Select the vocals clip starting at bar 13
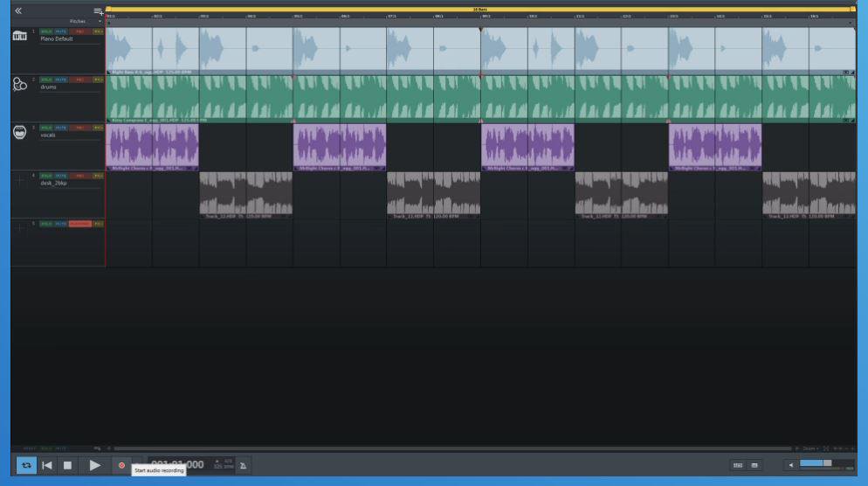The height and width of the screenshot is (486, 868). [715, 147]
